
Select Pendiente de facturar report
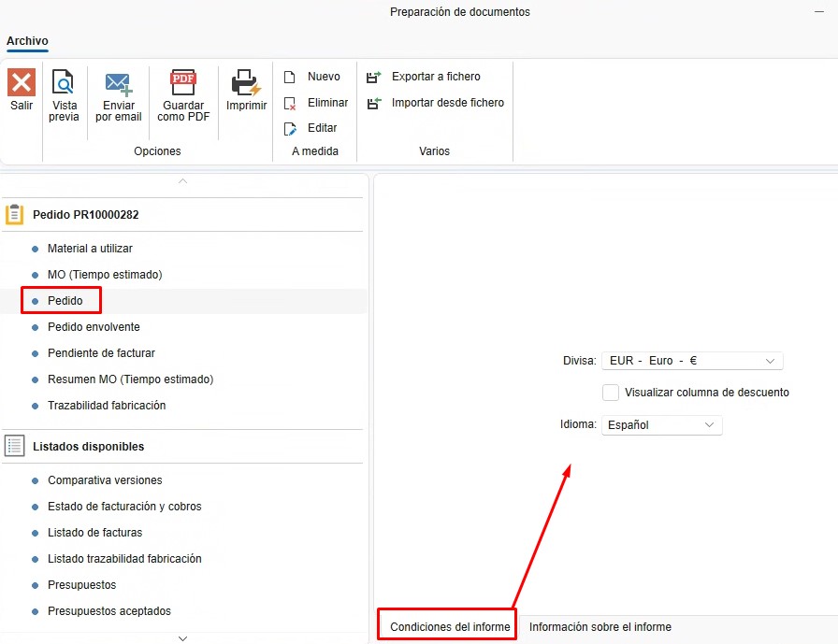click(x=101, y=353)
